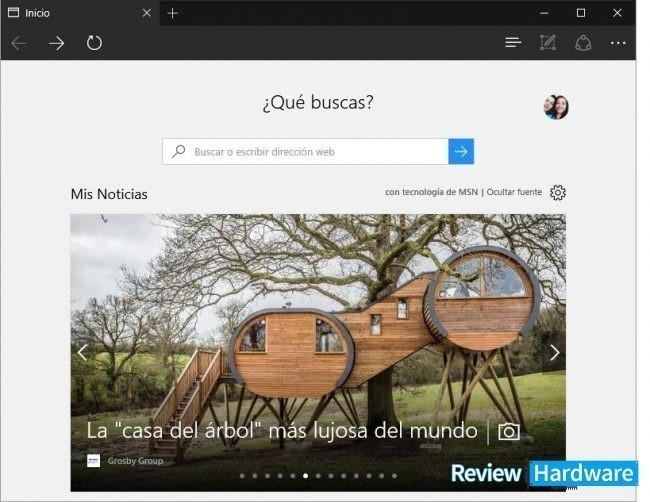
Task: Click the magnifier icon in the search box
Action: (179, 151)
